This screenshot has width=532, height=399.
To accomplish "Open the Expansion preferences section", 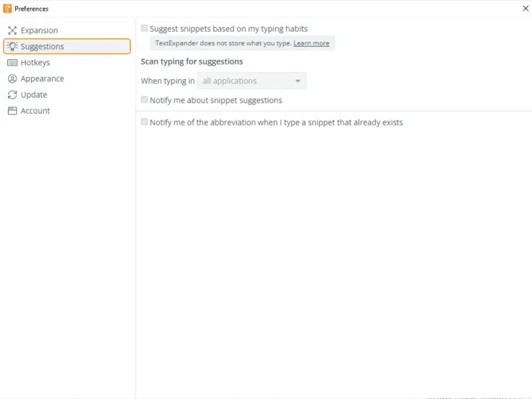I will click(x=67, y=31).
